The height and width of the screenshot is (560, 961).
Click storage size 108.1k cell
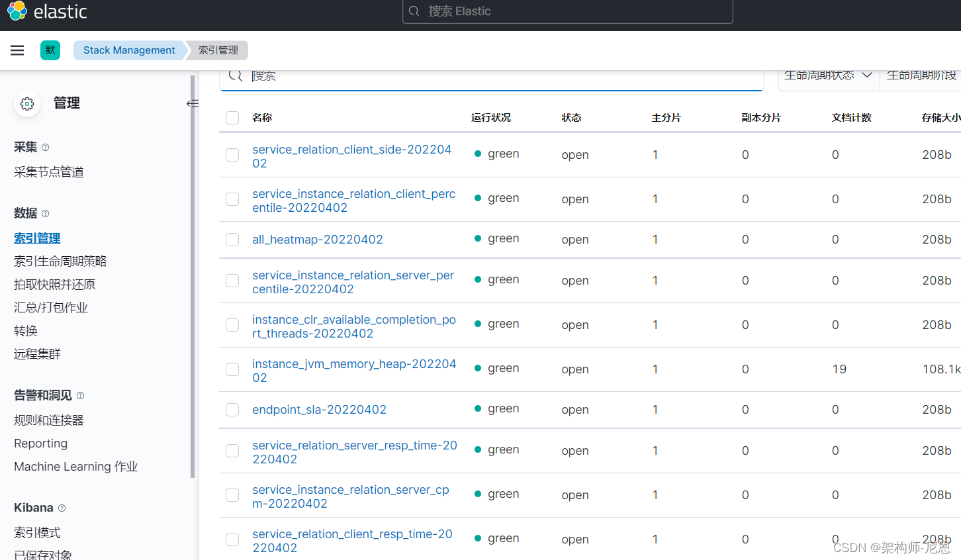pos(941,369)
